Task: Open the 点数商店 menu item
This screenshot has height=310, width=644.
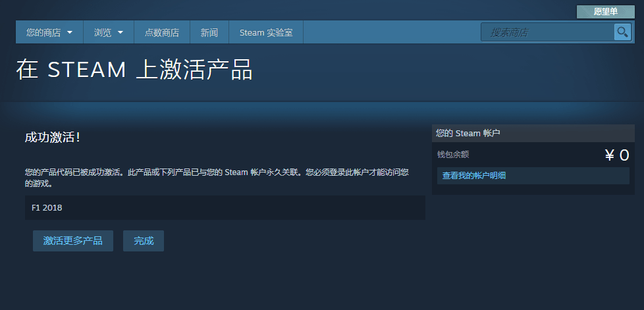Action: (x=161, y=32)
